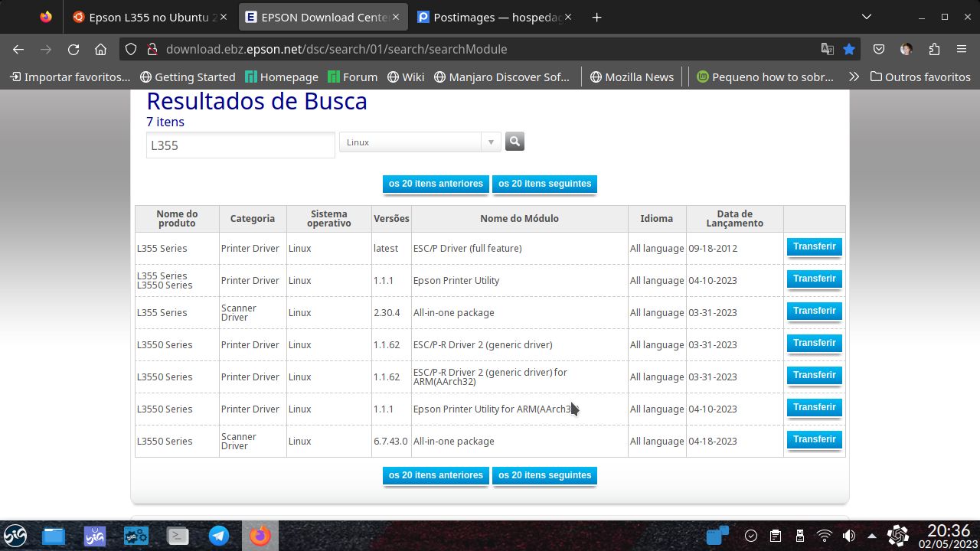The height and width of the screenshot is (551, 980).
Task: Transferir Epson Printer Utility version 1.1.1 non-ARM
Action: (815, 279)
